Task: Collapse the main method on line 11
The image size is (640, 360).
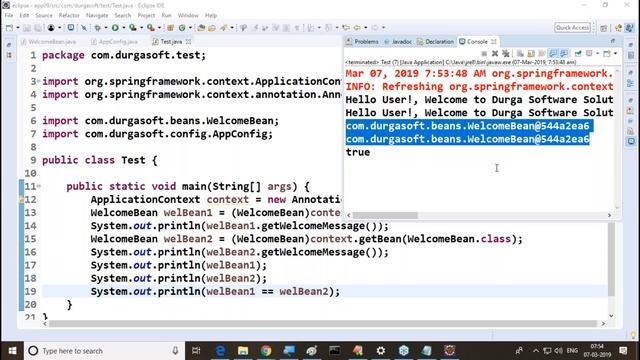Action: tap(39, 186)
